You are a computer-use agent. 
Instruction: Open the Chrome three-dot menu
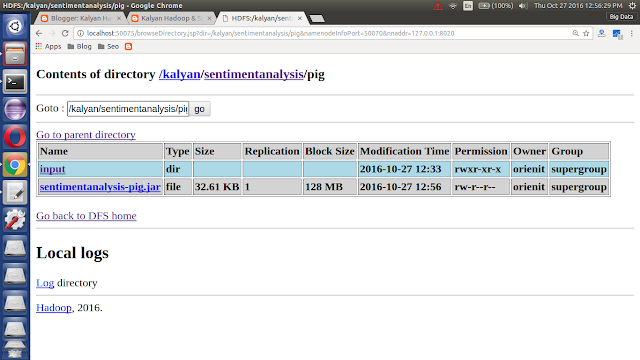[631, 33]
